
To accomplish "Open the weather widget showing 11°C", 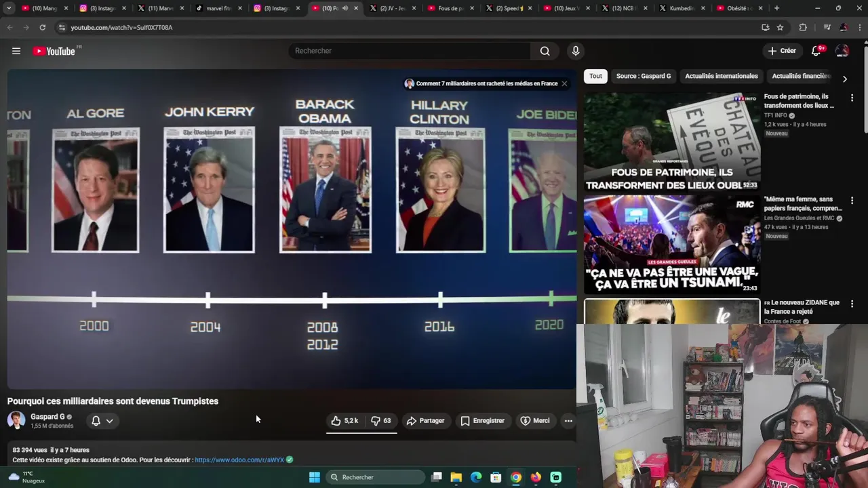I will tap(27, 477).
